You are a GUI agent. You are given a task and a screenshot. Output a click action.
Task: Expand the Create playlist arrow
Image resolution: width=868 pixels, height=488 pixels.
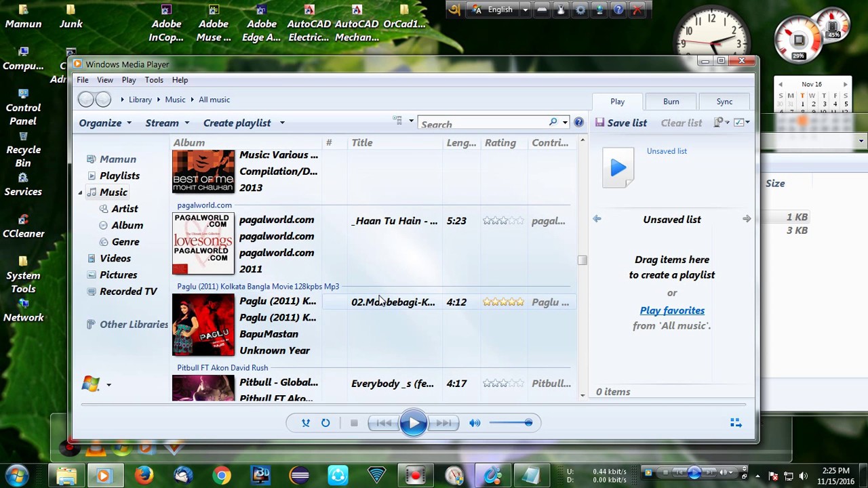click(x=282, y=123)
